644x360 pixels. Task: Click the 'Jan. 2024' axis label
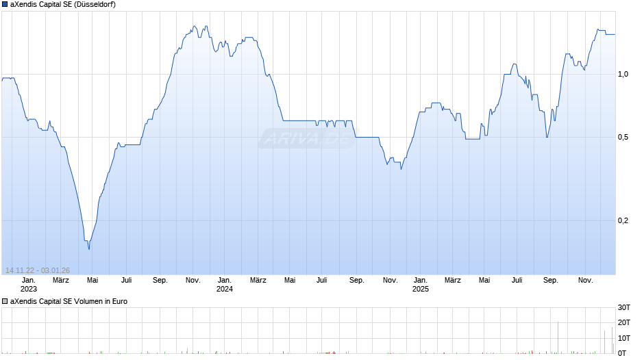click(x=224, y=285)
